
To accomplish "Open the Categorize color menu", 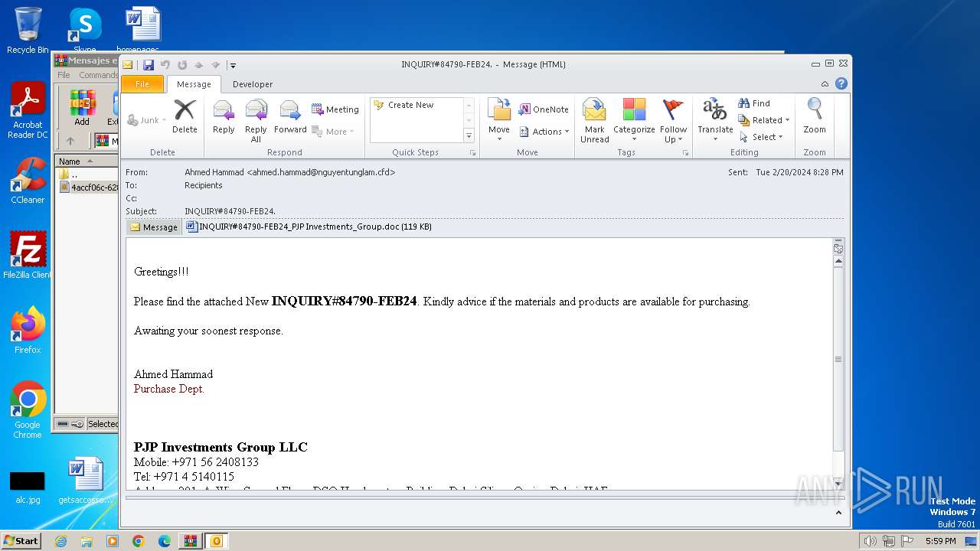I will [x=634, y=120].
